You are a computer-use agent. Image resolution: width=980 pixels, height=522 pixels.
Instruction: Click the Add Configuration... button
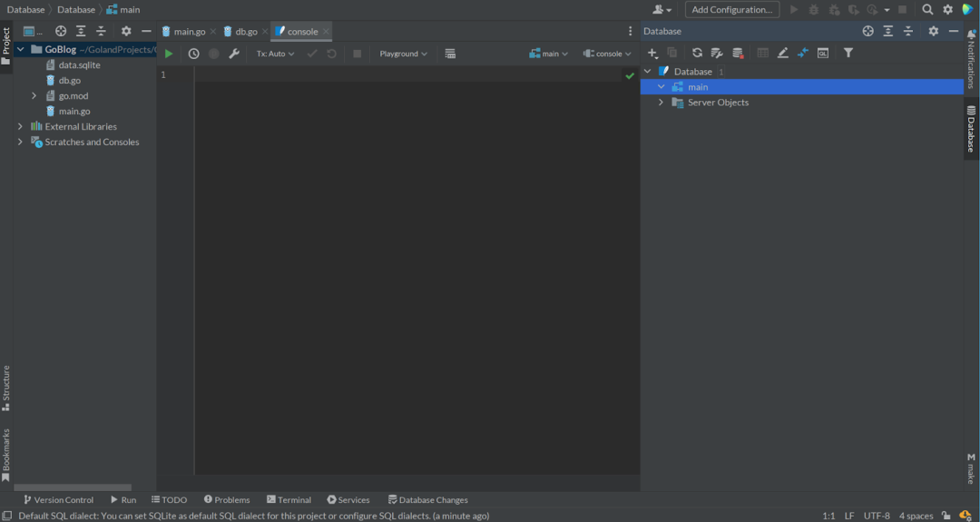tap(732, 9)
